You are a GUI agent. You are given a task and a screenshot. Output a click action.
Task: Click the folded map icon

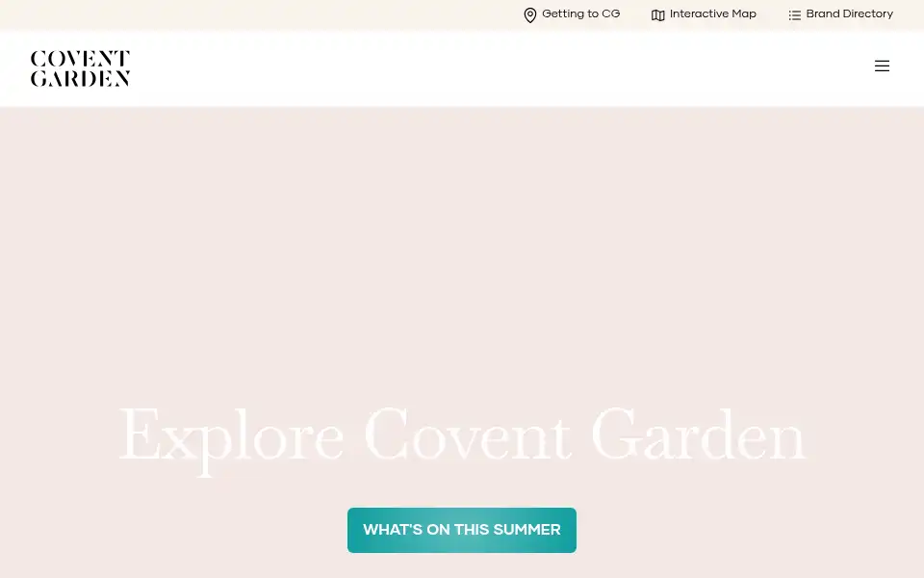tap(657, 15)
